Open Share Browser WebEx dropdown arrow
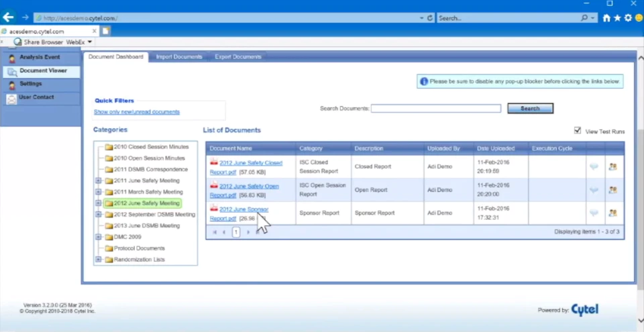Image resolution: width=644 pixels, height=332 pixels. (x=89, y=42)
